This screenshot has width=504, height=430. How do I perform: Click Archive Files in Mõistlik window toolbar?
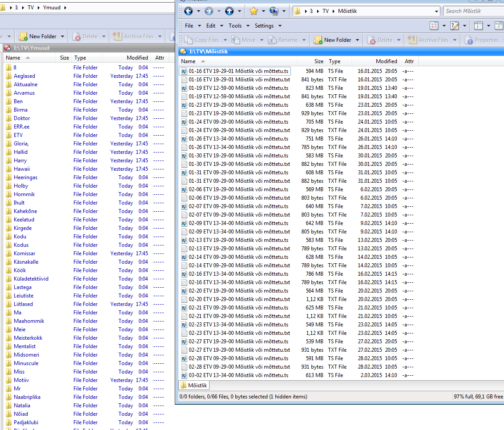[428, 40]
